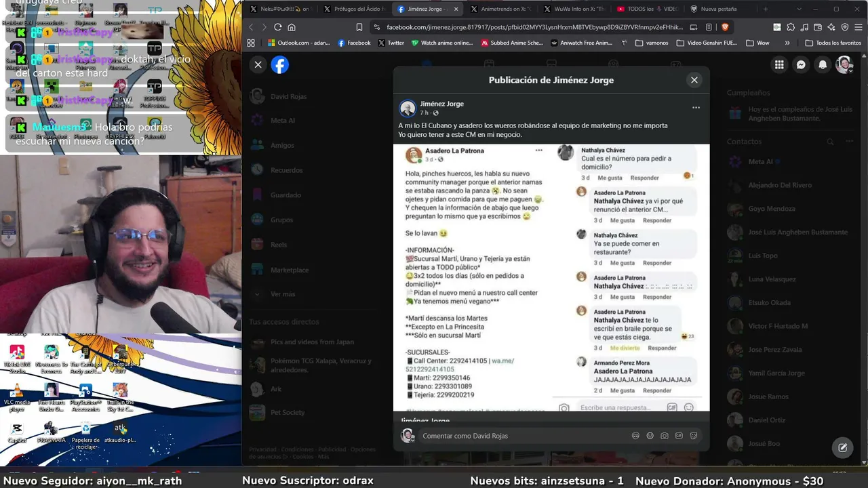
Task: Open the atkaudio-pl desktop shortcut
Action: 120,432
